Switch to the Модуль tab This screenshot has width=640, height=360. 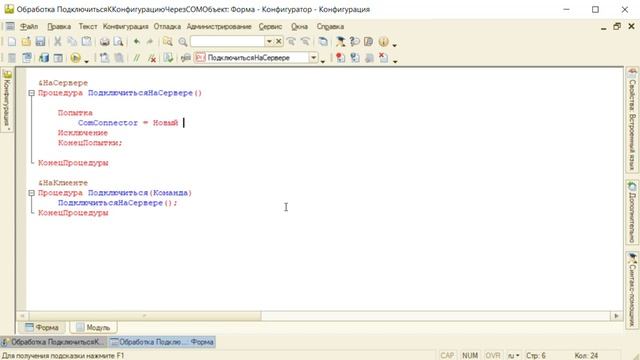coord(93,327)
